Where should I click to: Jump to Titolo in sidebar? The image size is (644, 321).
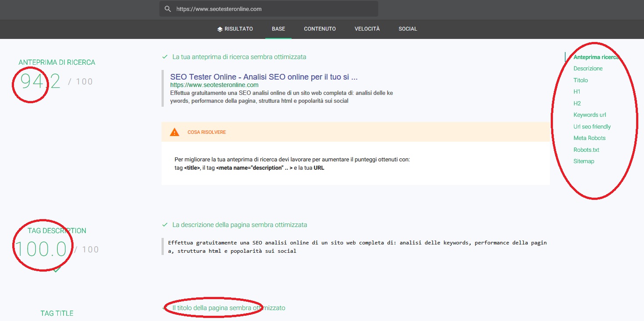581,80
